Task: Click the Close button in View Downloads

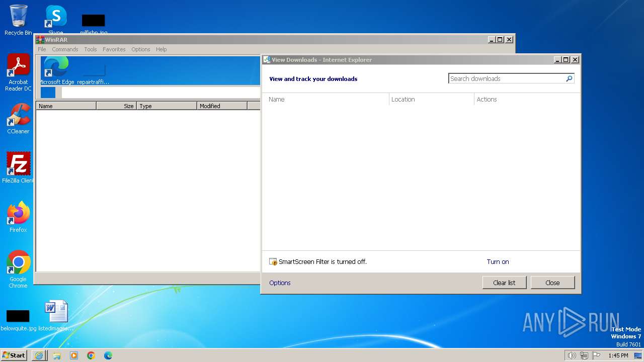Action: coord(552,283)
